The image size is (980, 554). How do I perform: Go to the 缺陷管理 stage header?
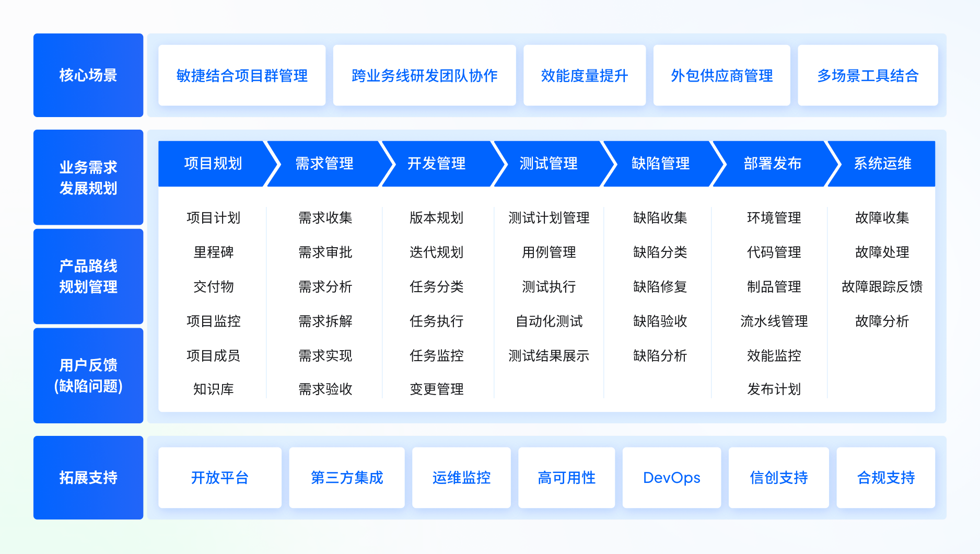coord(660,164)
